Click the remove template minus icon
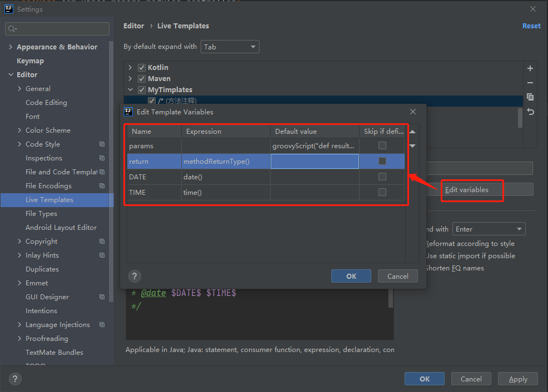This screenshot has width=548, height=392. pos(530,83)
